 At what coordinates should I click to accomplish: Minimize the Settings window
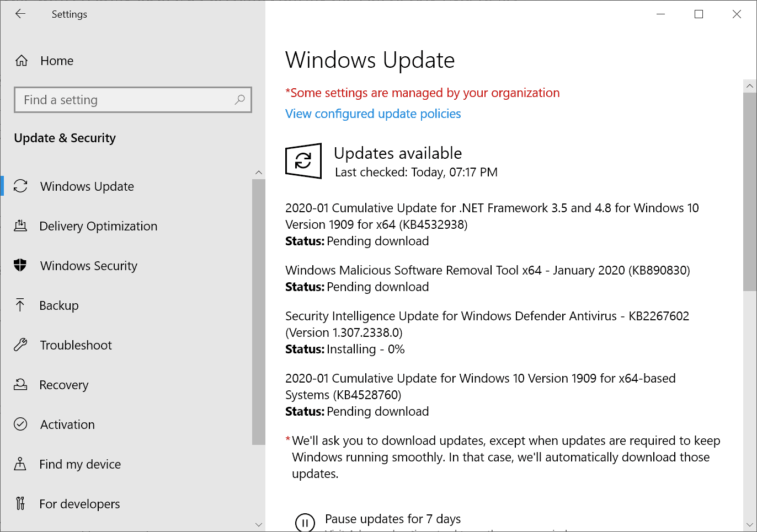pos(661,14)
